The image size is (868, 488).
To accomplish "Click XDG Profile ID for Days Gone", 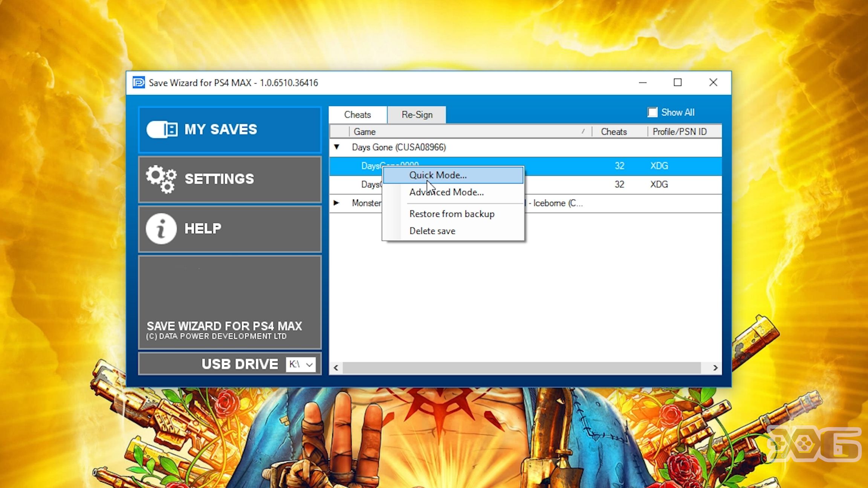I will (659, 165).
